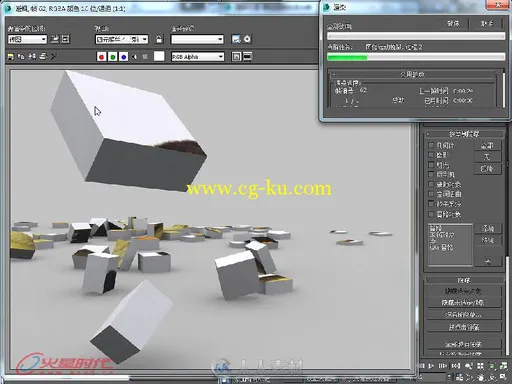
Task: Click the Zoom Extents All viewport icon
Action: point(503,366)
